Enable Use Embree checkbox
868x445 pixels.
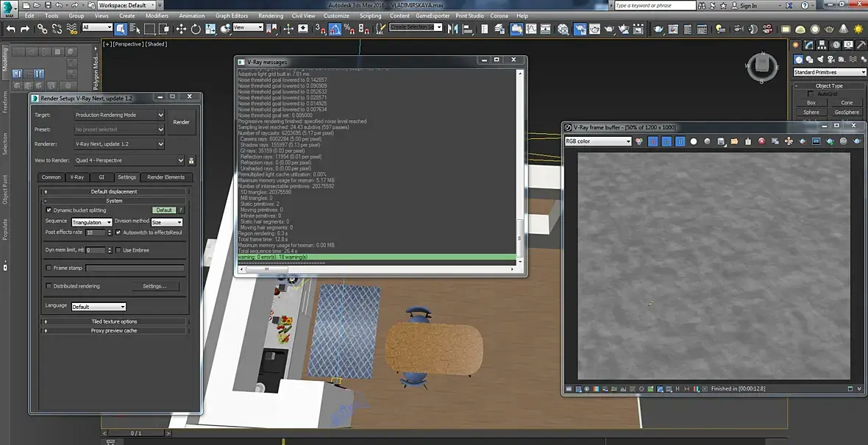click(x=118, y=250)
